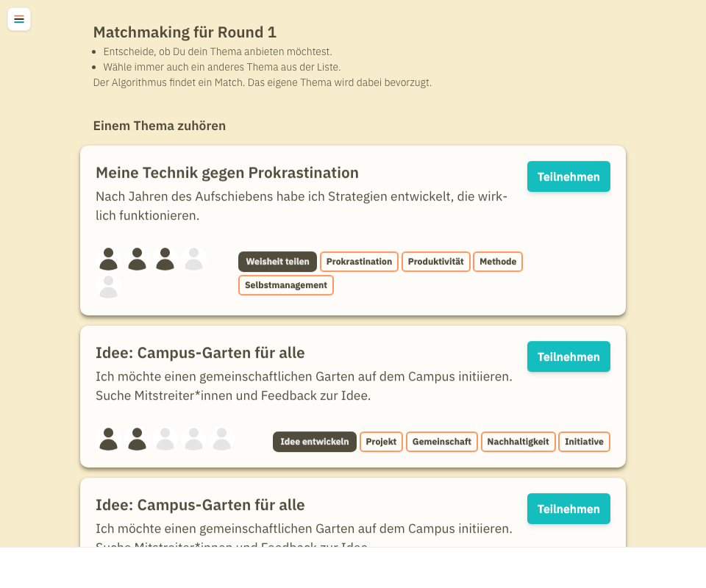The width and height of the screenshot is (706, 588).
Task: Click last empty participant slot in Campus-Garten card
Action: 221,439
